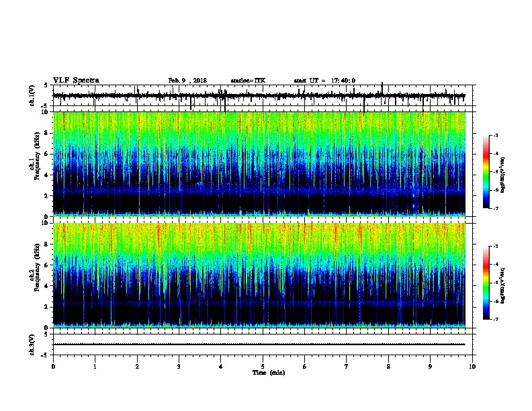Screen dimensions: 532x411
Task: Select the date label "Feb. 9, 2018"
Action: tap(187, 81)
